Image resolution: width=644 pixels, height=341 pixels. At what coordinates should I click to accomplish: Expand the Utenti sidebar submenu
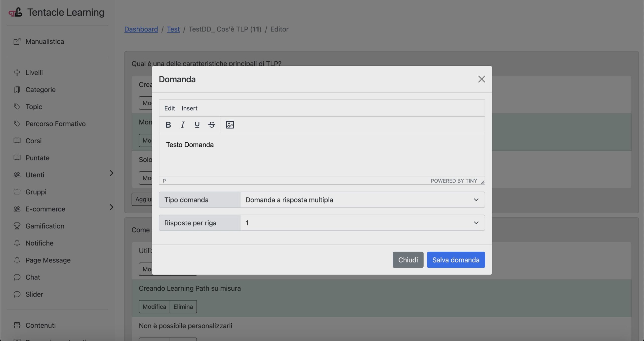(111, 173)
